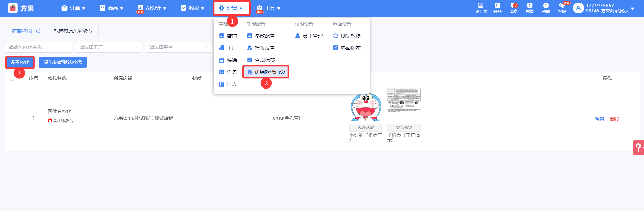Click the 默认欧代 tag text
644x211 pixels.
[x=63, y=120]
